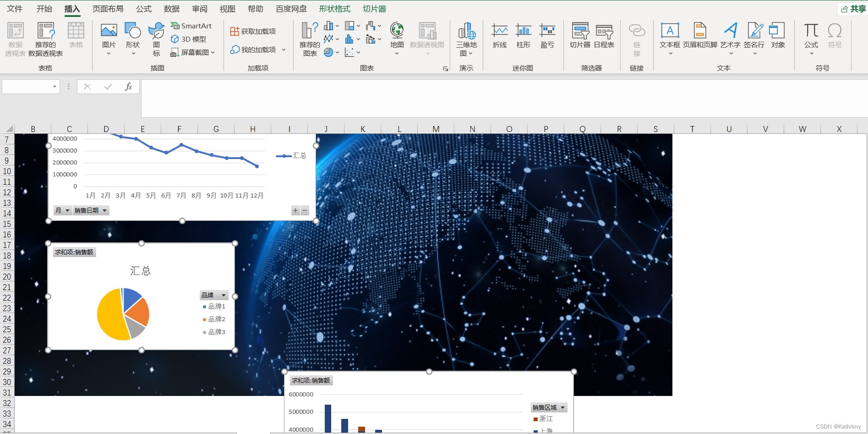This screenshot has width=868, height=434.
Task: Open Header and Footer (页眉和页脚)
Action: 700,36
